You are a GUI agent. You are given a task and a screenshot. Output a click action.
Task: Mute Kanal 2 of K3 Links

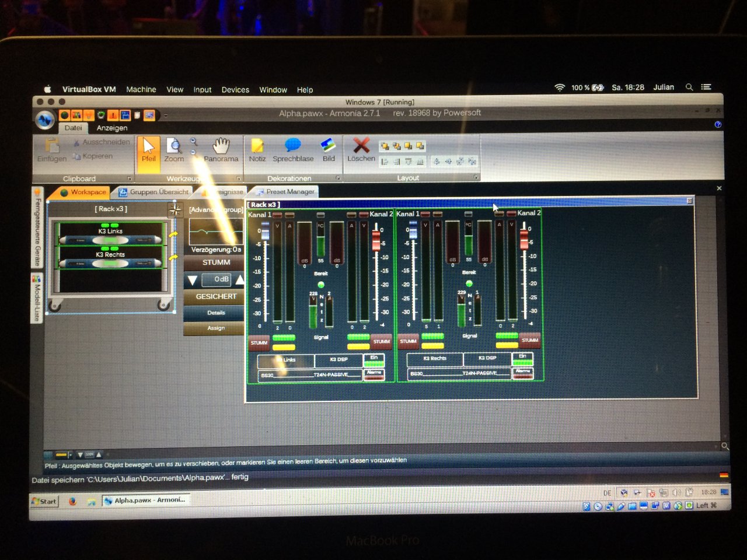pyautogui.click(x=381, y=341)
